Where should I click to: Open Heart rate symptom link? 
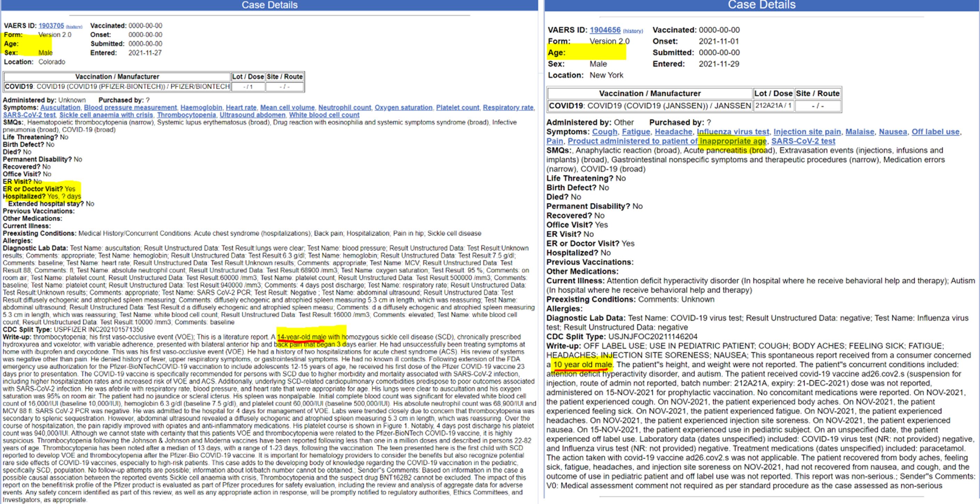(241, 108)
